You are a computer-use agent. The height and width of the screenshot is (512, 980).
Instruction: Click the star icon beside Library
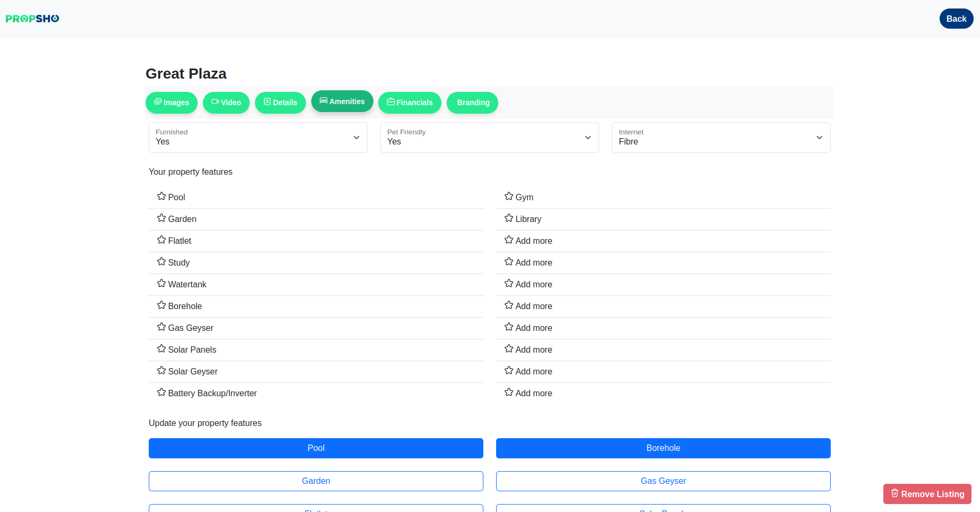(x=509, y=218)
